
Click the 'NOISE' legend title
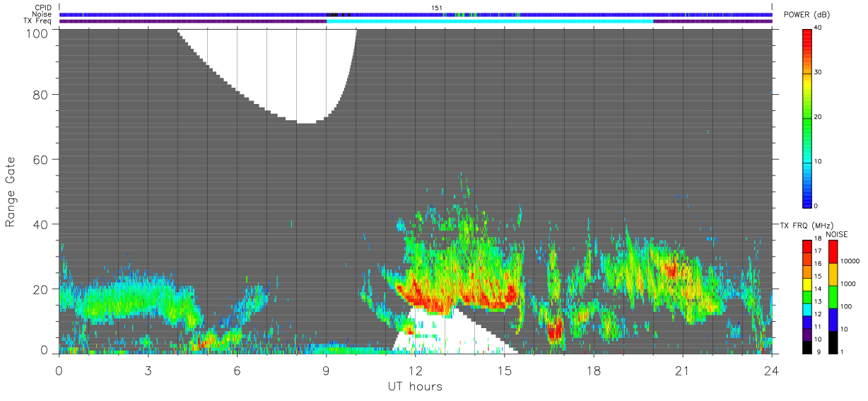click(836, 234)
